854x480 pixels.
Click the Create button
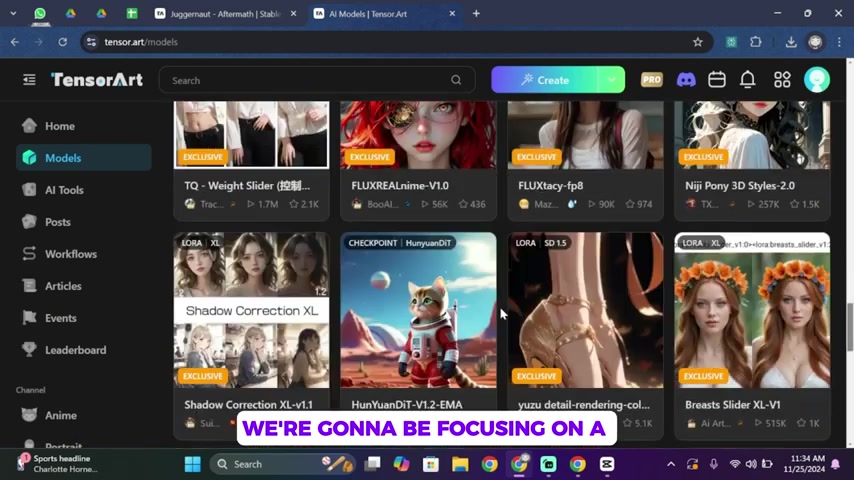point(545,80)
